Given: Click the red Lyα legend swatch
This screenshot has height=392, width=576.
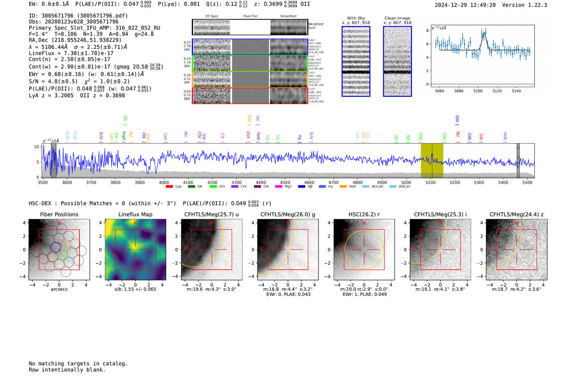Looking at the screenshot, I should pyautogui.click(x=169, y=186).
